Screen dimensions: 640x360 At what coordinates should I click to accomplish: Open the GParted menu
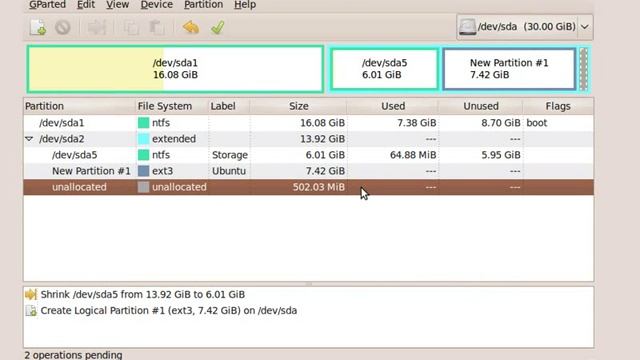click(x=47, y=5)
